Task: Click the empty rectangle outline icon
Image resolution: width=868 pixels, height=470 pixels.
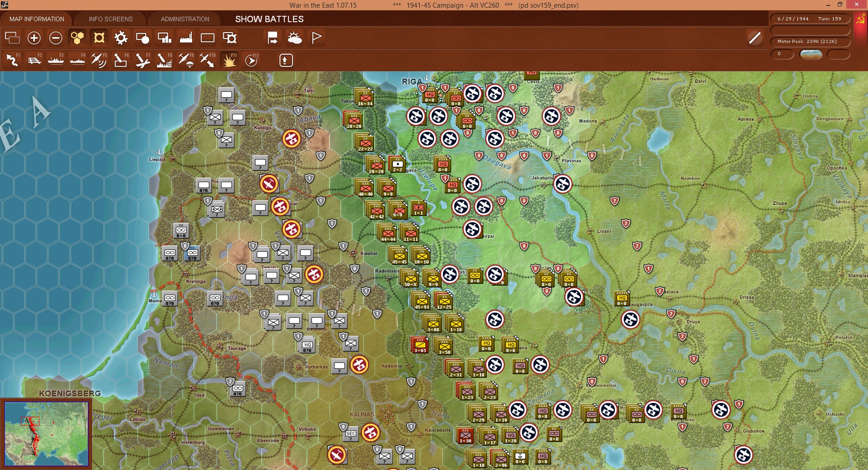Action: [208, 38]
